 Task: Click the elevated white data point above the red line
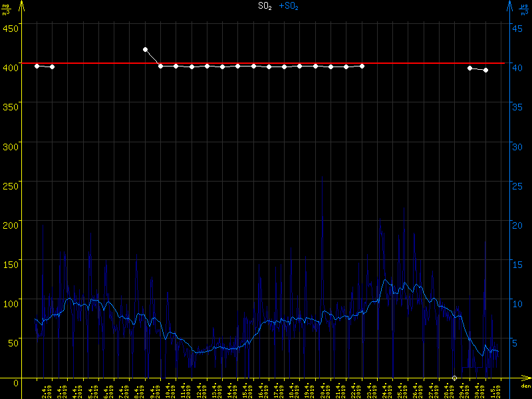[145, 49]
